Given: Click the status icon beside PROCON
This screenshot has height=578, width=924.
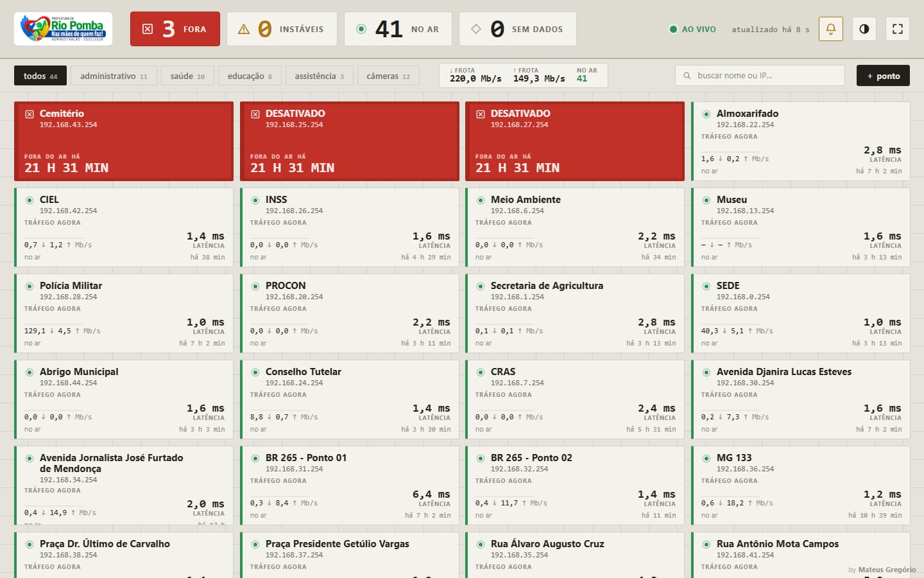Looking at the screenshot, I should pyautogui.click(x=255, y=286).
